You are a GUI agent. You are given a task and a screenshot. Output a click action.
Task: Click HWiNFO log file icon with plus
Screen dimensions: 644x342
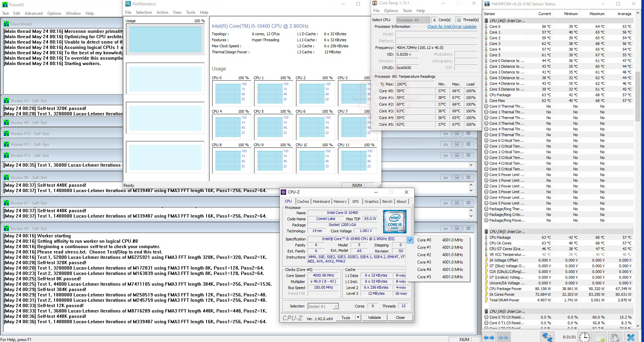[600, 337]
